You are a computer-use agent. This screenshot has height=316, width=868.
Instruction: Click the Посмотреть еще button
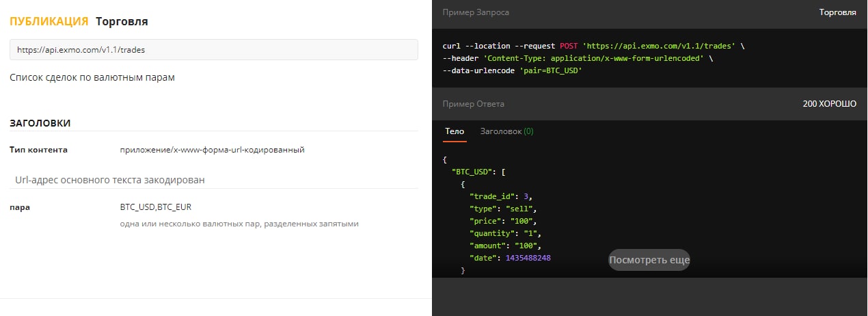tap(649, 260)
